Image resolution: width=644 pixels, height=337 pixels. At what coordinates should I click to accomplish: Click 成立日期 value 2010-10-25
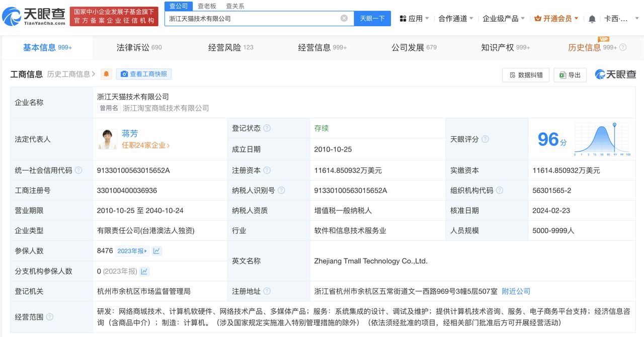[333, 149]
